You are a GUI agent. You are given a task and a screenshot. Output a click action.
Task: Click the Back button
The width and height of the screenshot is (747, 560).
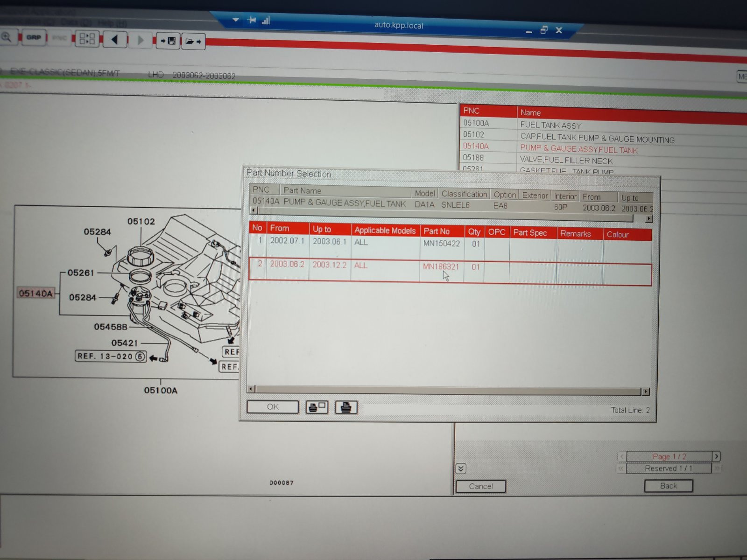coord(669,486)
